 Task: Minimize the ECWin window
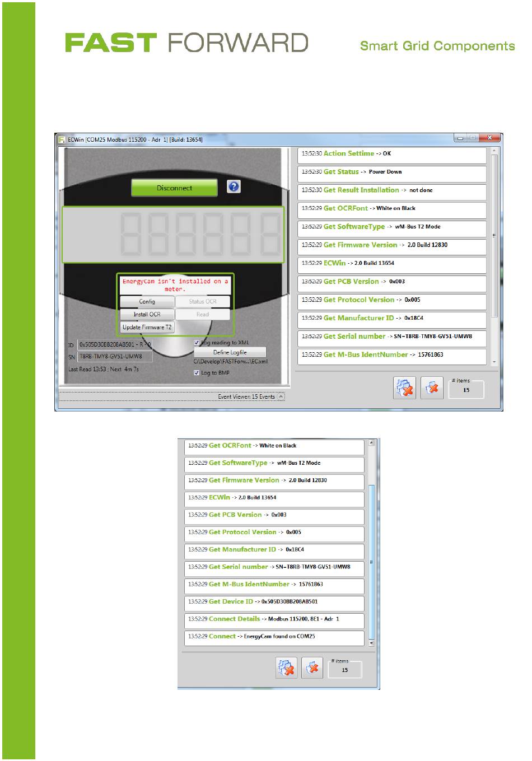tap(460, 138)
